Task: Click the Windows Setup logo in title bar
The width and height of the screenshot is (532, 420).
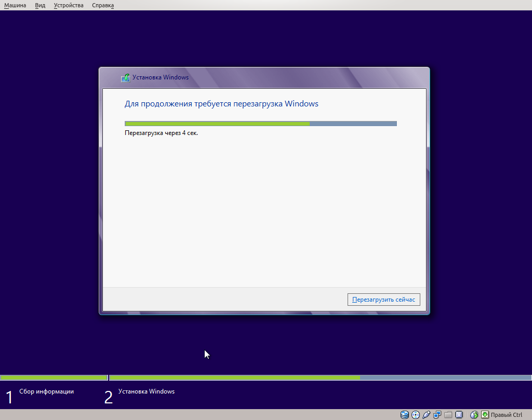Action: pyautogui.click(x=125, y=77)
